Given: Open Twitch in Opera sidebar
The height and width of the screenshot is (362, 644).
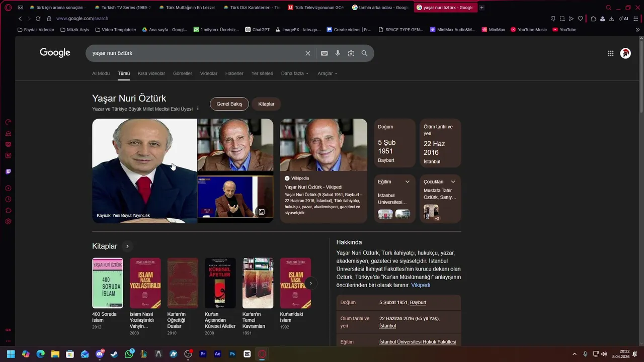Looking at the screenshot, I should (8, 171).
